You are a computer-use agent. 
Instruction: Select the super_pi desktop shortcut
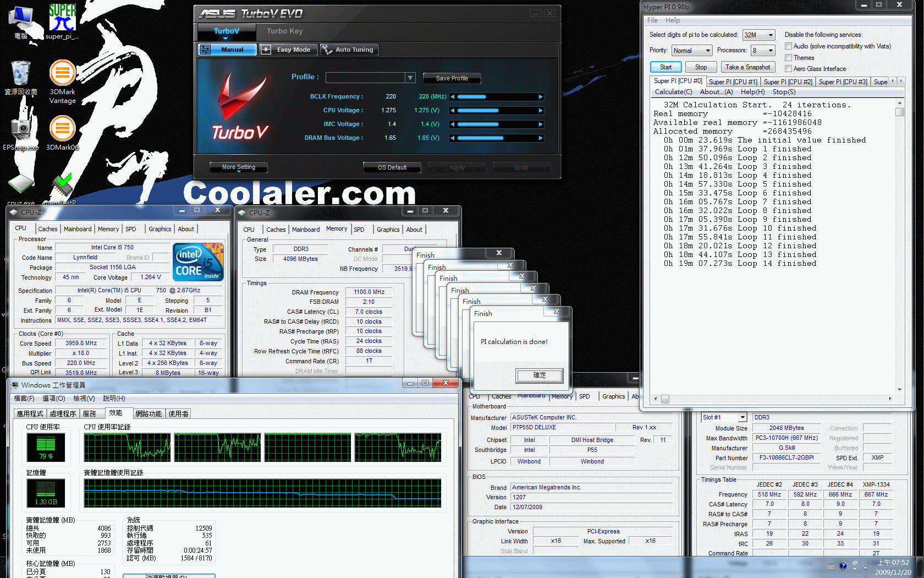click(x=62, y=22)
